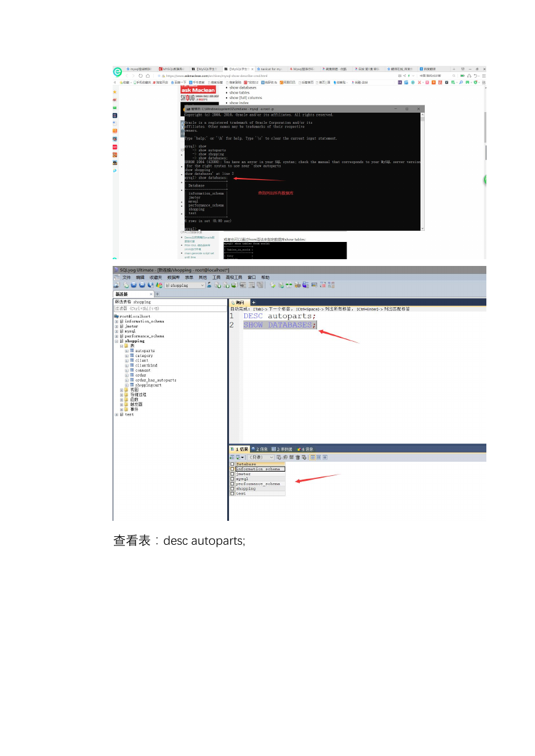
Task: Select the order table in the tree
Action: point(140,375)
